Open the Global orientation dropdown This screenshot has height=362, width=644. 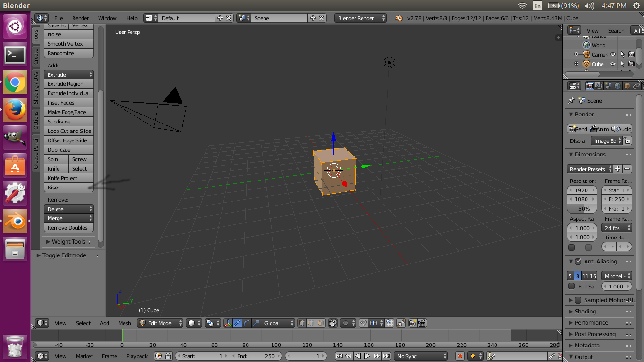tap(279, 323)
